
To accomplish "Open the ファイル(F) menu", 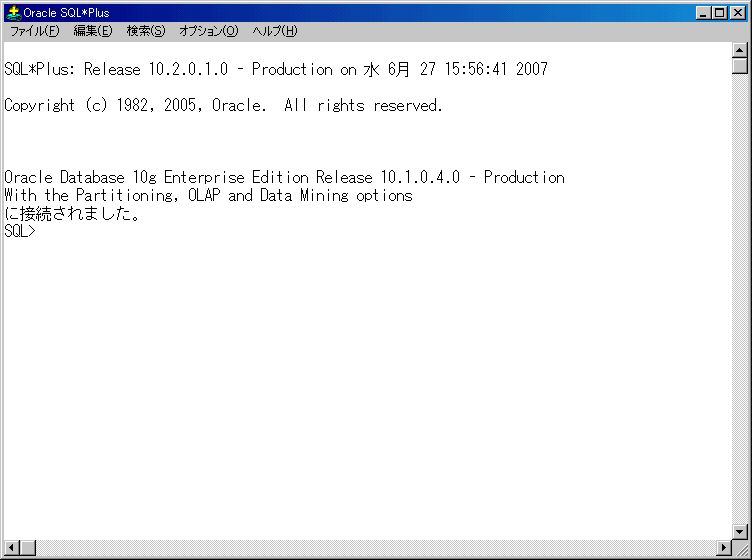I will 35,31.
